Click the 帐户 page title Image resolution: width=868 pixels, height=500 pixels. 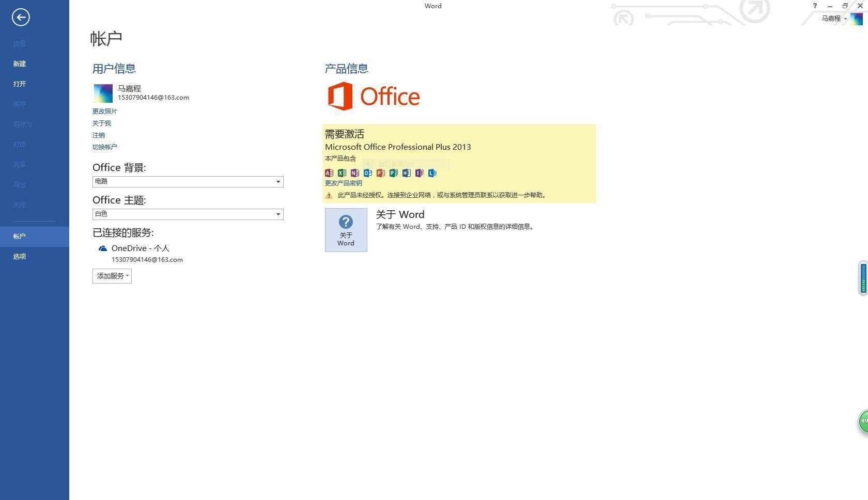click(x=106, y=39)
